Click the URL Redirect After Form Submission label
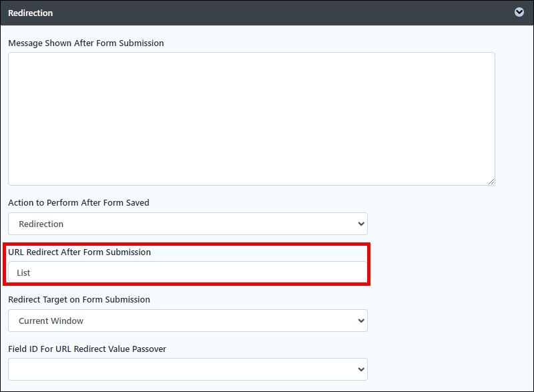This screenshot has width=534, height=392. pos(79,252)
